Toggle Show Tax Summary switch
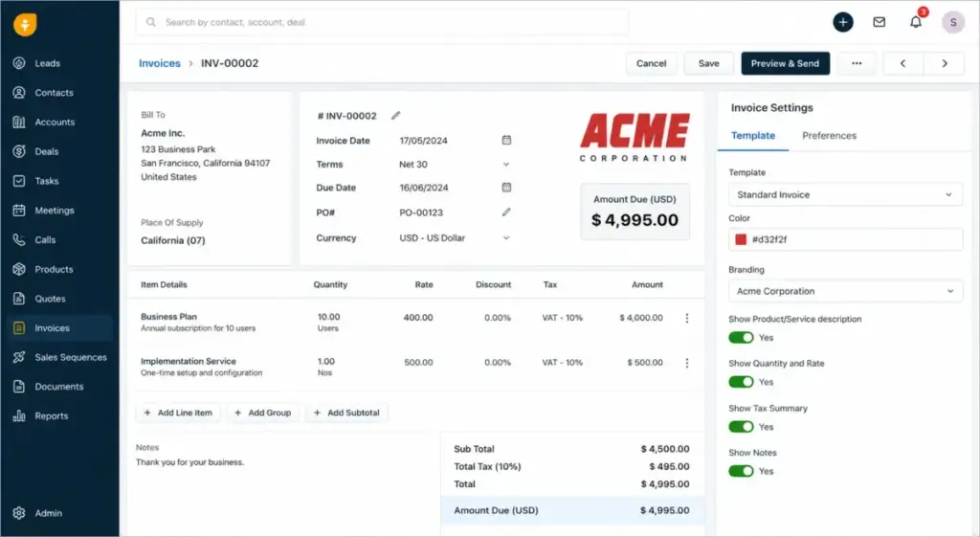The height and width of the screenshot is (537, 980). pos(742,427)
